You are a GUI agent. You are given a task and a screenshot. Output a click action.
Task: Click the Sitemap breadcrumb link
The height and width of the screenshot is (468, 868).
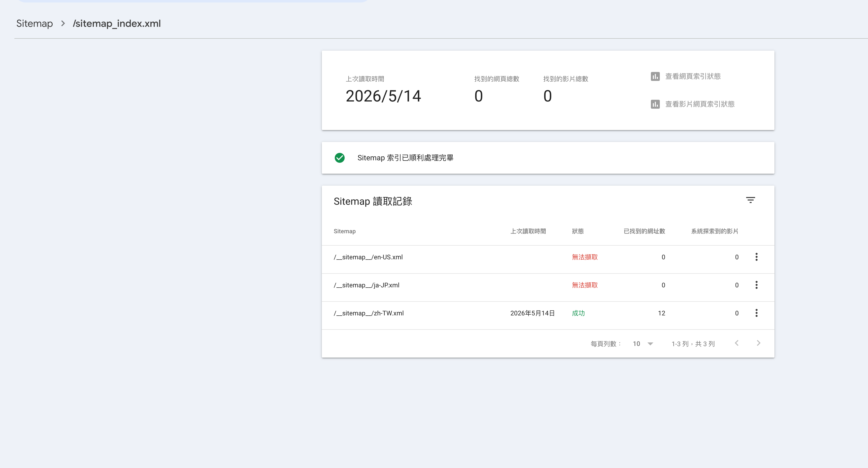[34, 24]
